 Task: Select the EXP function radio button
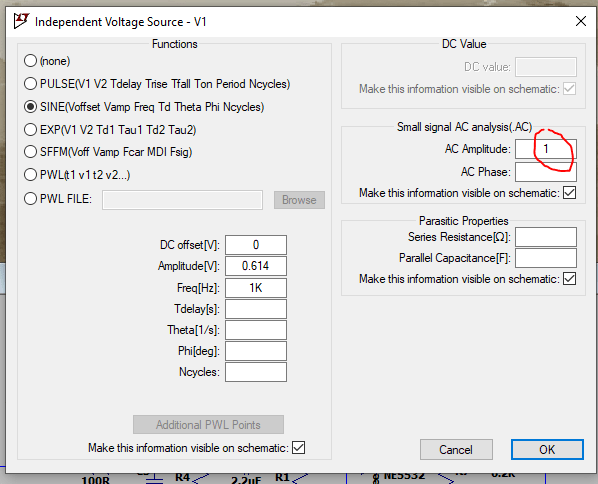(30, 130)
